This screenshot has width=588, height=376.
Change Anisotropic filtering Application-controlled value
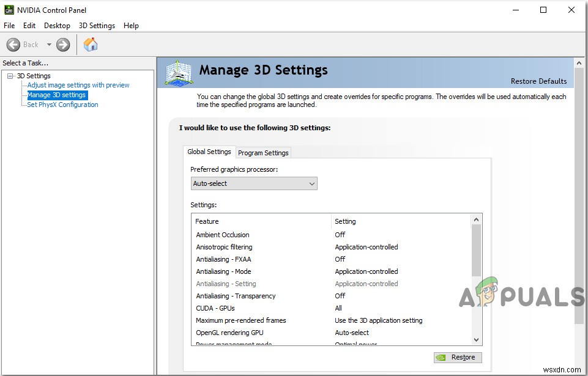tap(367, 247)
